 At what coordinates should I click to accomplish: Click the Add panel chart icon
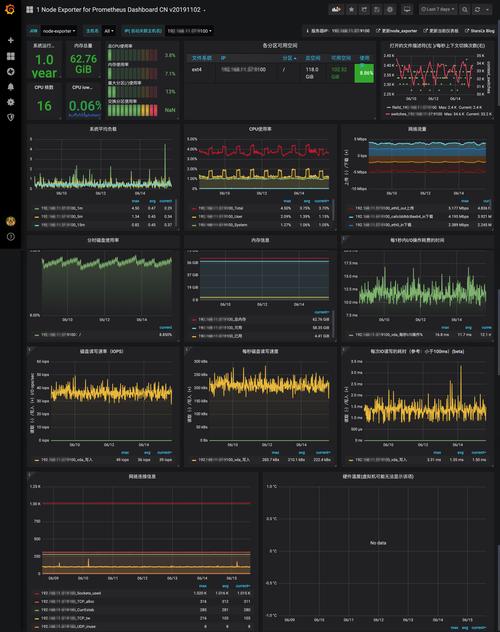click(x=336, y=9)
